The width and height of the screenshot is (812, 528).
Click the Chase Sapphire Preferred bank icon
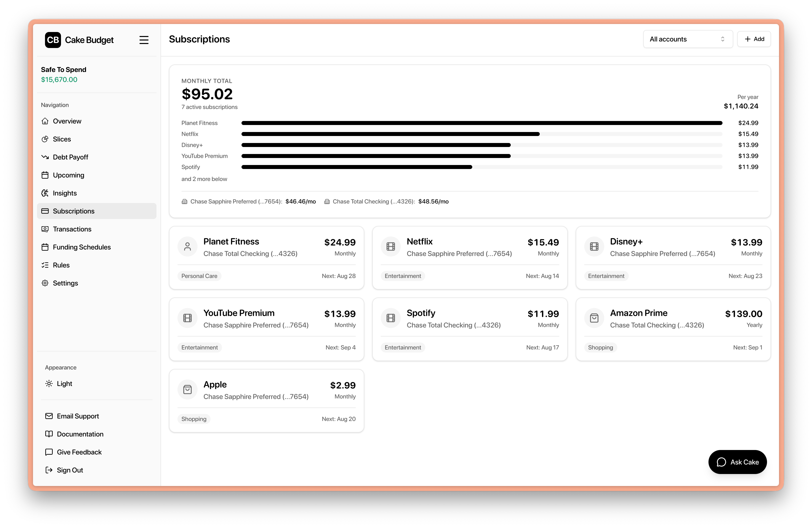click(184, 201)
